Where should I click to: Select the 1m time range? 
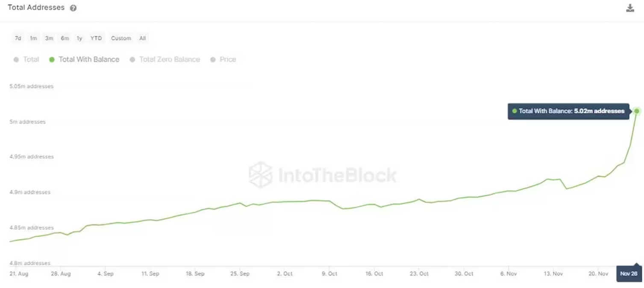33,38
